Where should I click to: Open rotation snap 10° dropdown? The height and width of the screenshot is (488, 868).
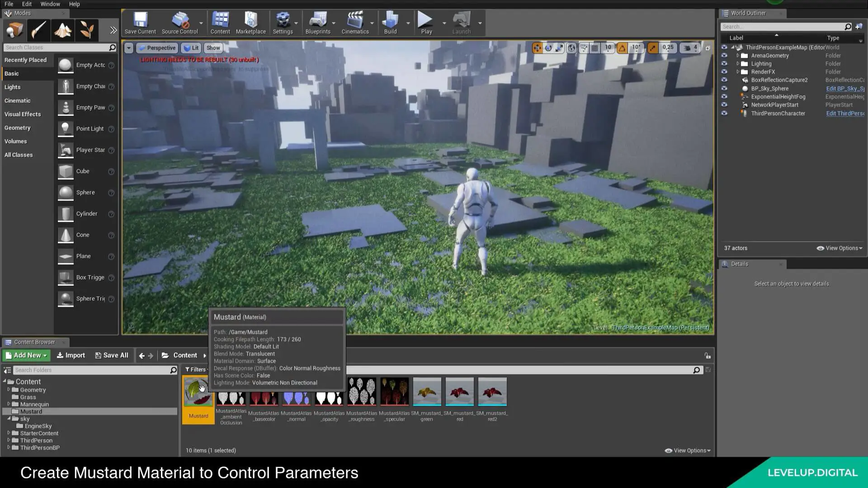636,47
